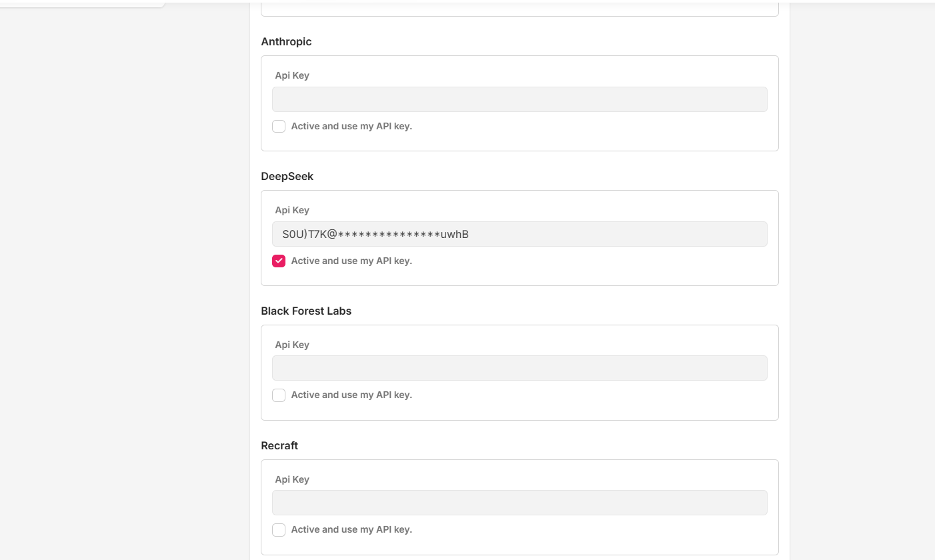Enable the Anthropic 'Active and use my API key' checkbox
Viewport: 935px width, 560px height.
pyautogui.click(x=279, y=127)
